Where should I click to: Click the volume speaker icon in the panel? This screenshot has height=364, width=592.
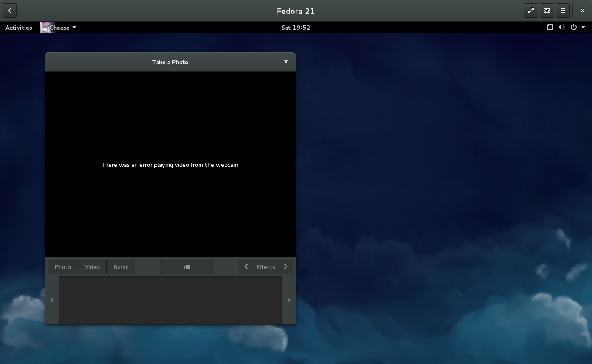pos(562,28)
